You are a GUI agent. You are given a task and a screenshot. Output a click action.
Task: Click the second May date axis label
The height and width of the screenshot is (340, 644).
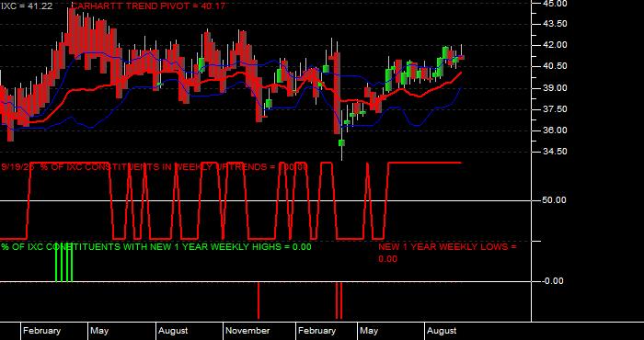pyautogui.click(x=369, y=331)
